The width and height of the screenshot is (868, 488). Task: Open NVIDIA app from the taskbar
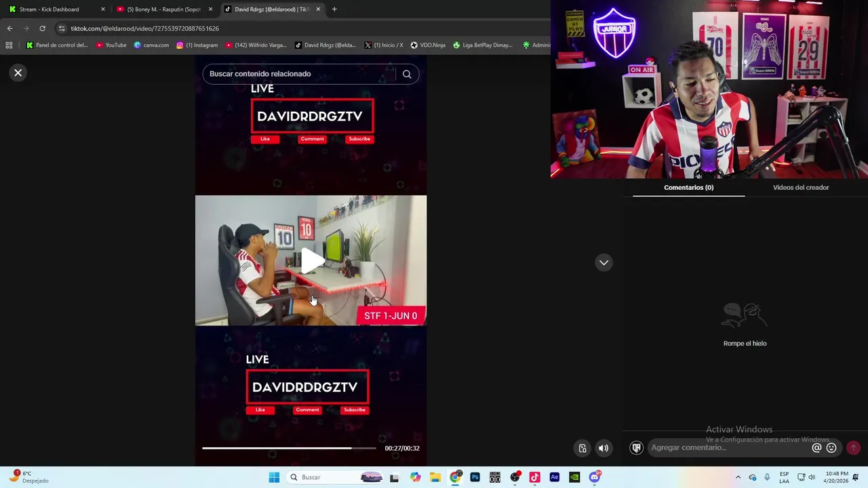tap(574, 477)
